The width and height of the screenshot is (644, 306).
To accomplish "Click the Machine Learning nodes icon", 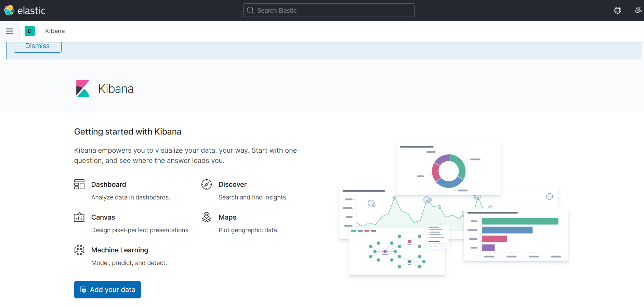I will tap(79, 250).
